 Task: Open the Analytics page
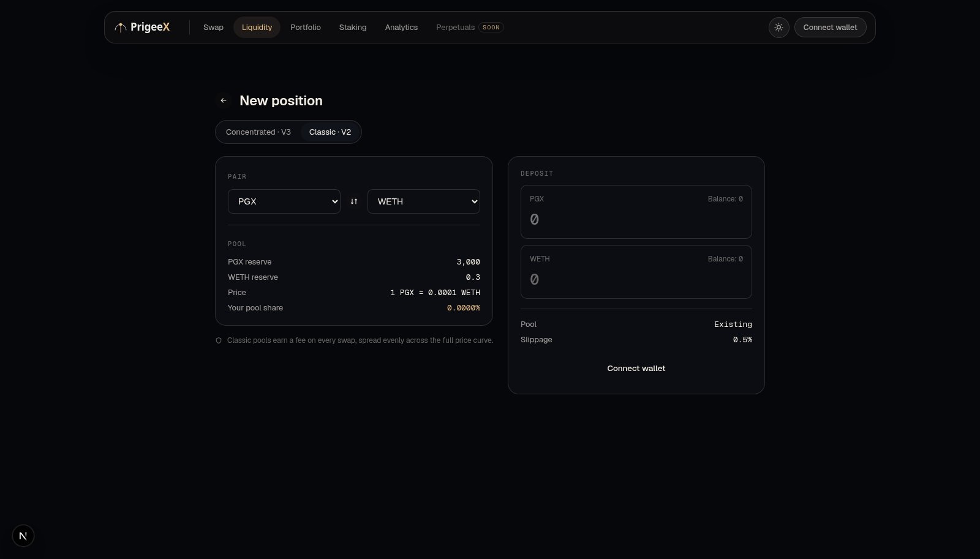point(401,28)
